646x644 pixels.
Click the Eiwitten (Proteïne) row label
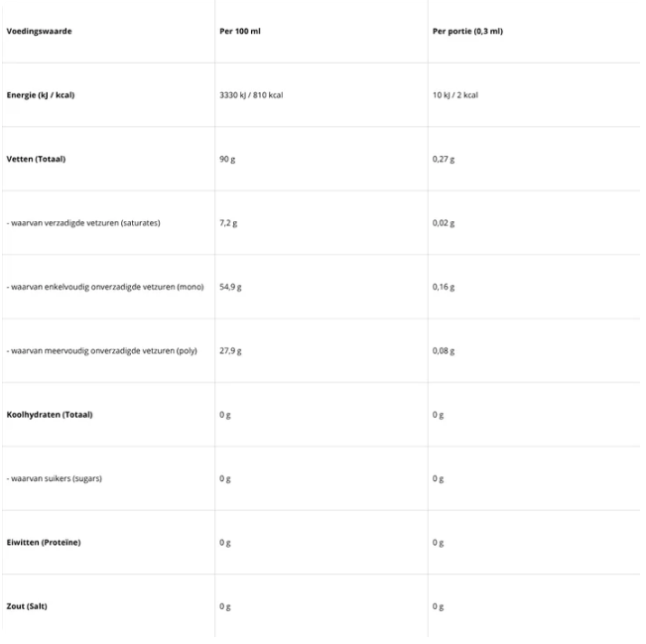pyautogui.click(x=44, y=542)
